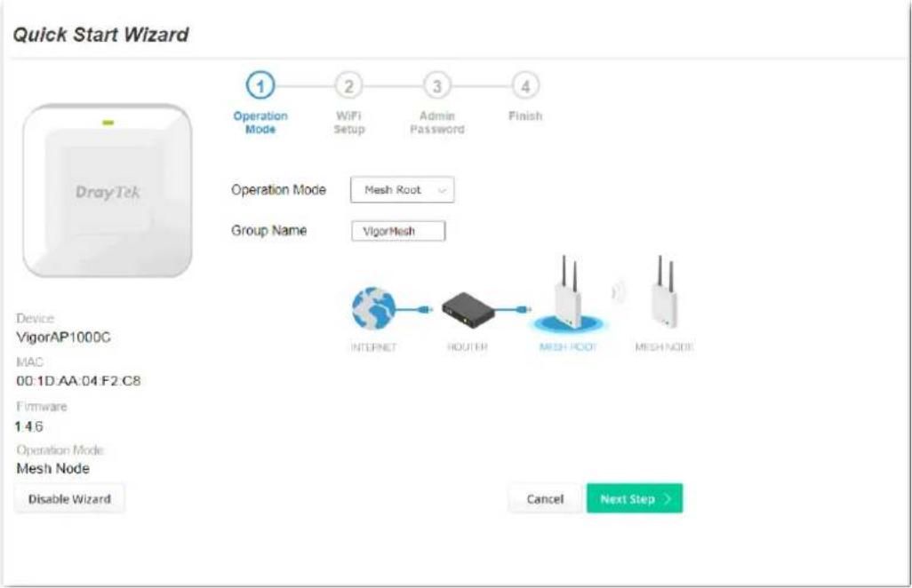Select the Finish step label

(525, 115)
